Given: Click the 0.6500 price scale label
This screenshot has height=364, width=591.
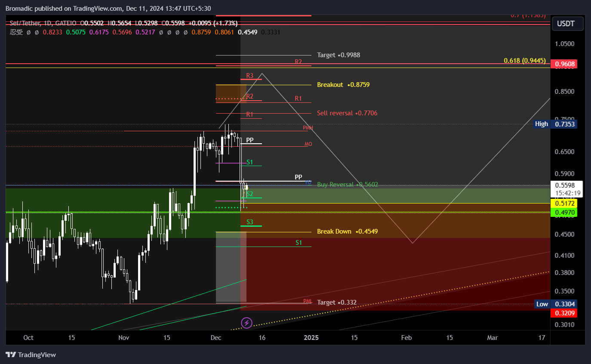Looking at the screenshot, I should coord(564,151).
